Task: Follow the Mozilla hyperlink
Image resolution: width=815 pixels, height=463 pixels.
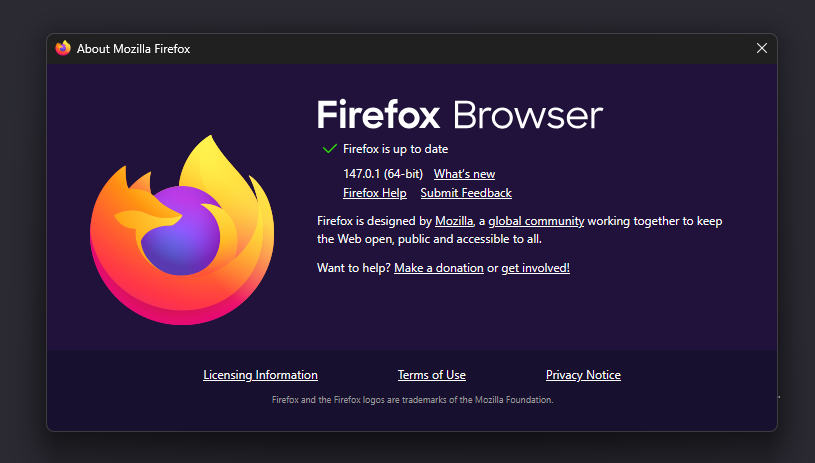Action: [454, 221]
